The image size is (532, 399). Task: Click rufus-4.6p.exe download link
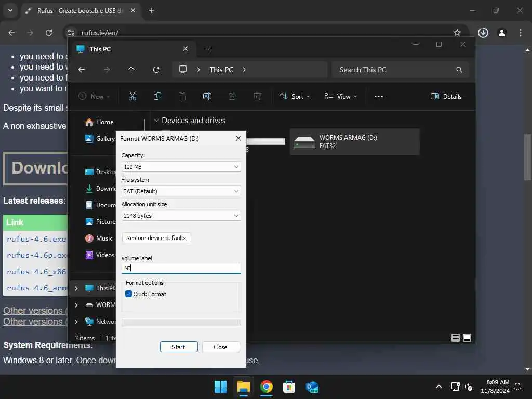click(x=37, y=255)
